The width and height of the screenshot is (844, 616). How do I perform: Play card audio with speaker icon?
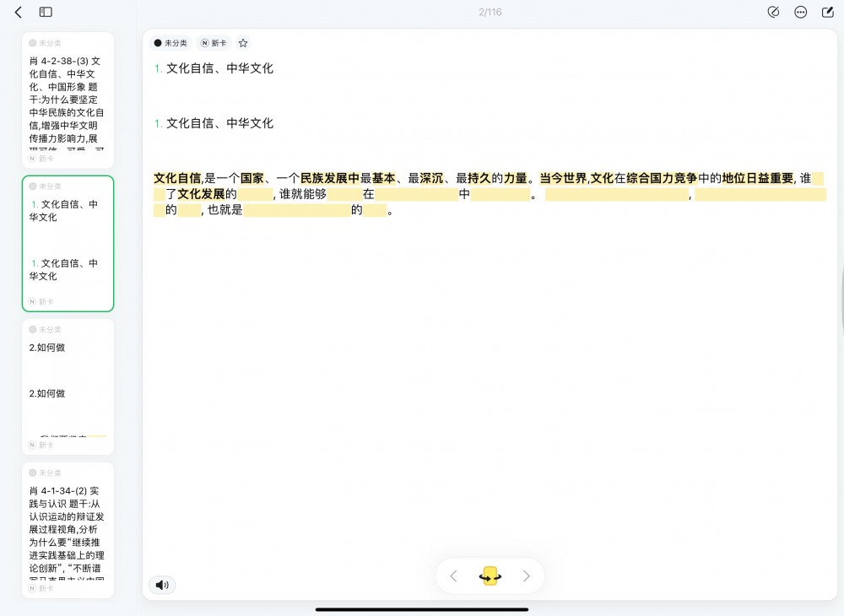coord(162,585)
